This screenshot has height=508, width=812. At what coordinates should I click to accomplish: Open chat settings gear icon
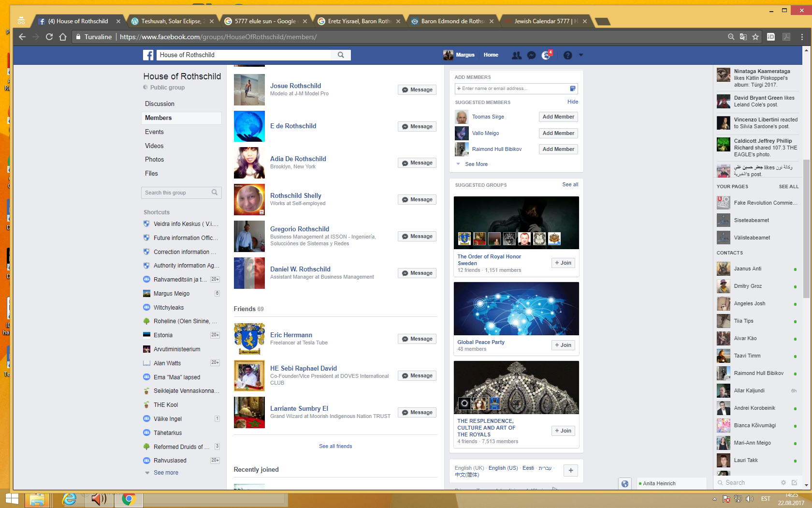pyautogui.click(x=783, y=482)
